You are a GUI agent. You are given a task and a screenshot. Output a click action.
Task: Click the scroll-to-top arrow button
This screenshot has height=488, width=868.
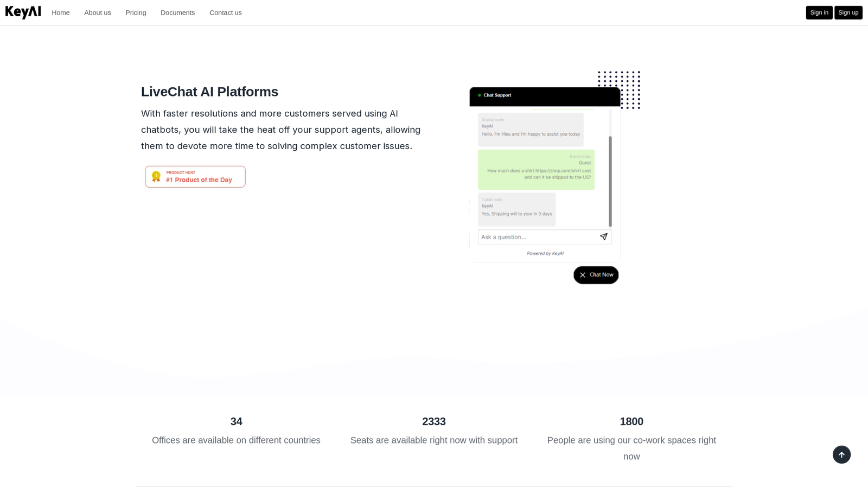tap(841, 454)
